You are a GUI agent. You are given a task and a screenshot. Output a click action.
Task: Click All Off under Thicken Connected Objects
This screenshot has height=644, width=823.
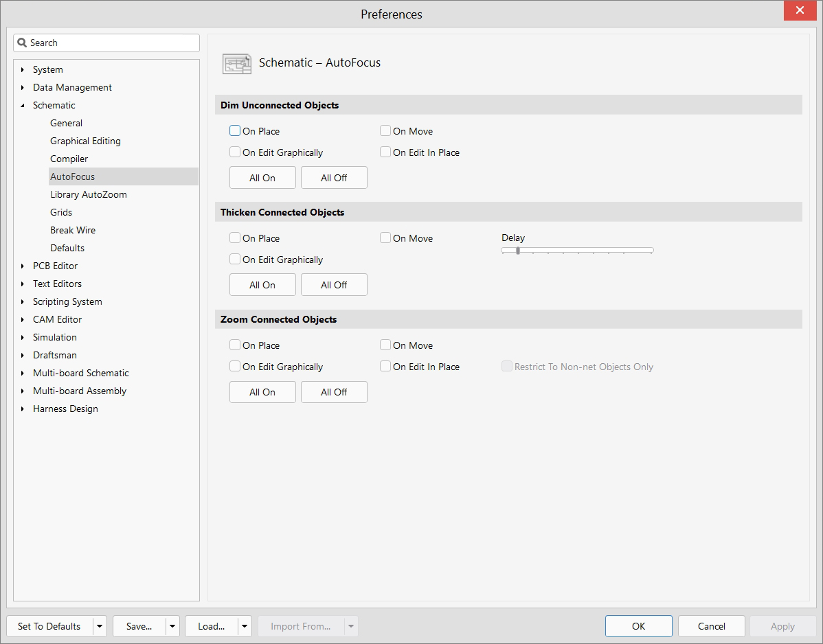tap(334, 285)
